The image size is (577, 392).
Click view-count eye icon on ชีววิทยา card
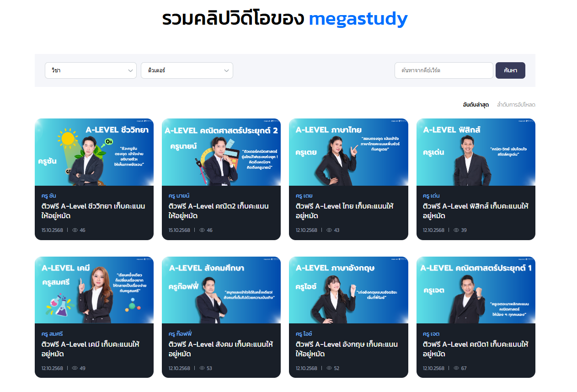click(75, 230)
